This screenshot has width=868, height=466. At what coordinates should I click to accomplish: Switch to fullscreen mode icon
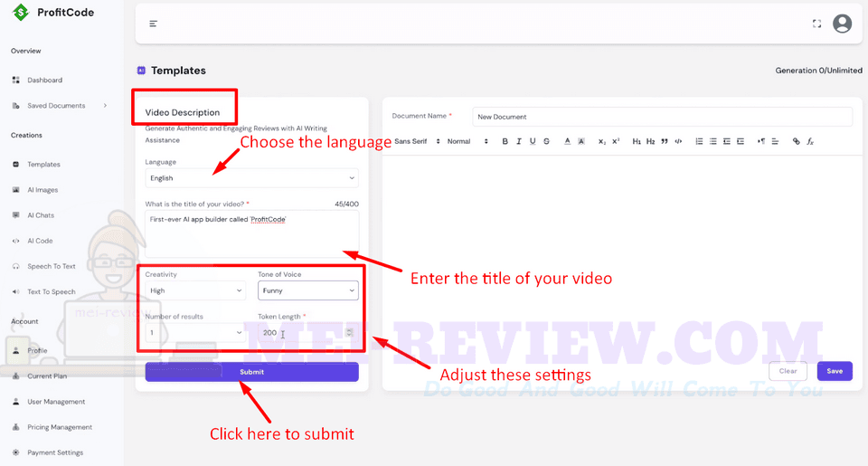click(x=816, y=24)
